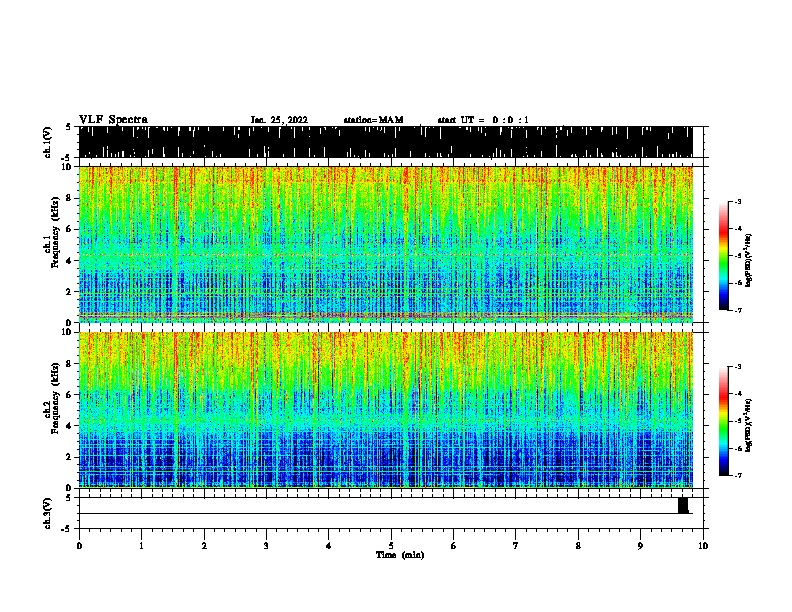Click the "4" kHz tick on ch.2 frequency axis
Screen dimensions: 792x612
coord(69,426)
